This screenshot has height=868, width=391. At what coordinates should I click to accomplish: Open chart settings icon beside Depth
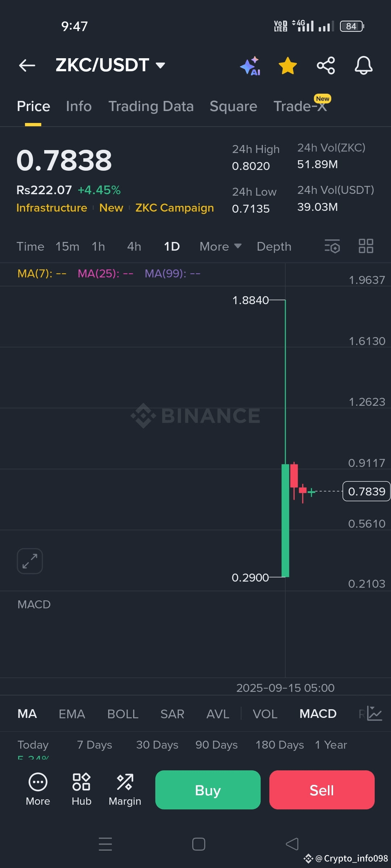[x=332, y=246]
